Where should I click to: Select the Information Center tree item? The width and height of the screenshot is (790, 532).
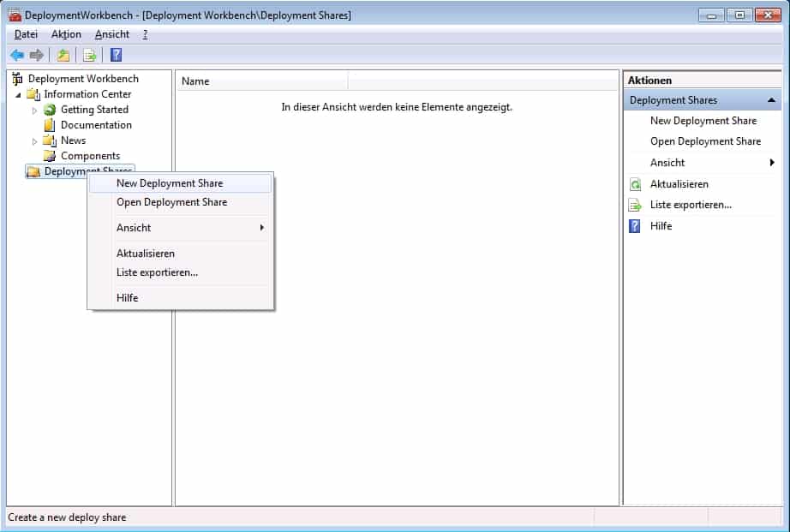click(87, 94)
